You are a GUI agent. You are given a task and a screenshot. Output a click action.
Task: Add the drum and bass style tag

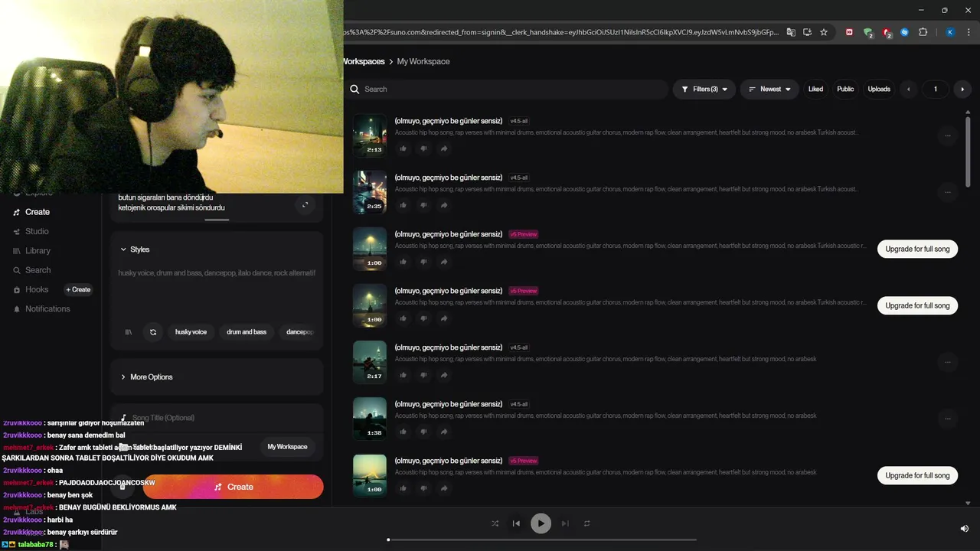[247, 332]
